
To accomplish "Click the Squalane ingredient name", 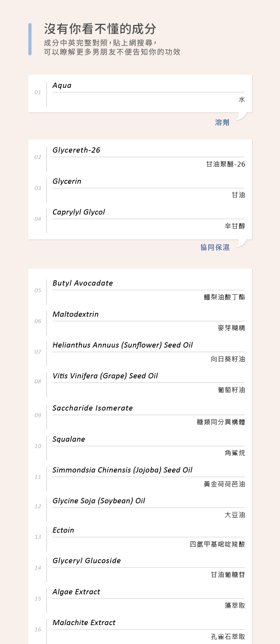I will [x=69, y=439].
